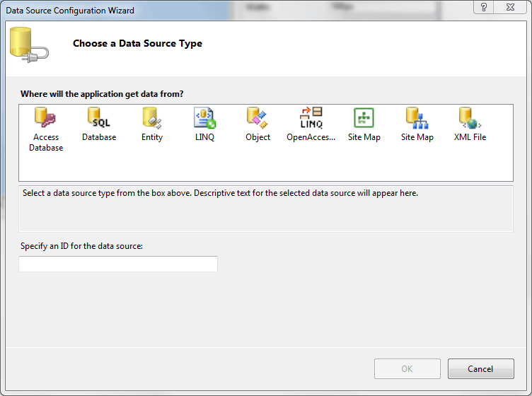Cancel the Data Source Configuration Wizard
Viewport: 532px width, 396px height.
(x=480, y=368)
